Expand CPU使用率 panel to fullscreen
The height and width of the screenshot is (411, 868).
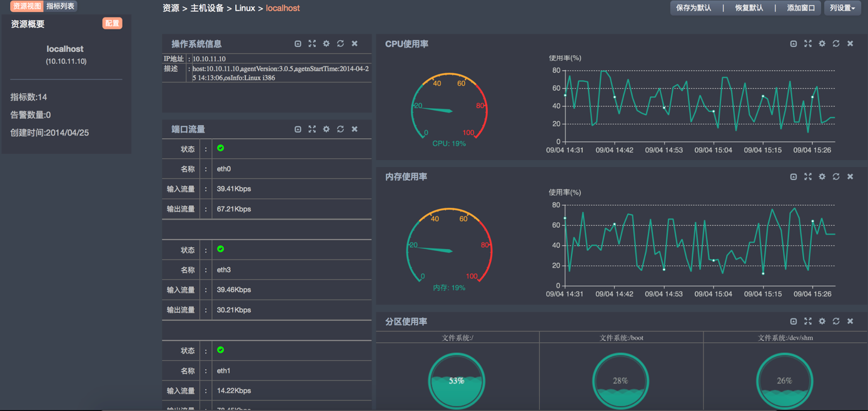click(808, 44)
